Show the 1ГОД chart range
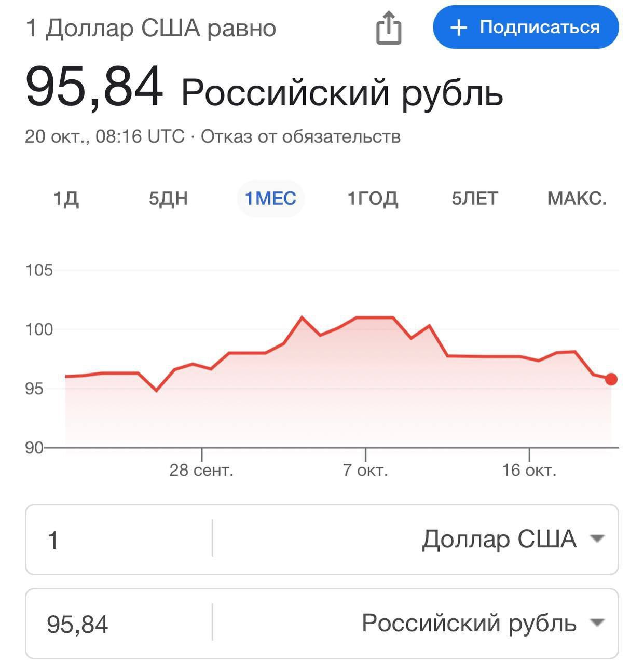The width and height of the screenshot is (644, 664). click(373, 199)
